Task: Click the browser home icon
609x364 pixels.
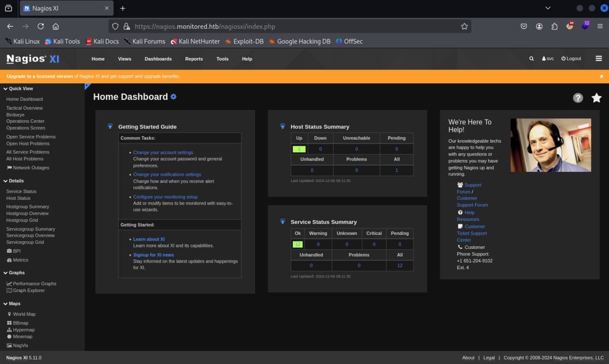Action: (x=56, y=26)
